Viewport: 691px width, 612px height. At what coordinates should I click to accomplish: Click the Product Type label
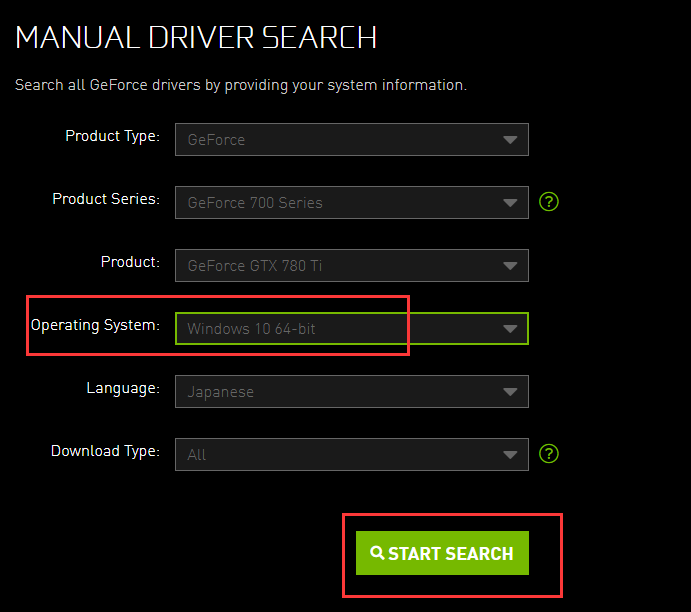click(112, 136)
